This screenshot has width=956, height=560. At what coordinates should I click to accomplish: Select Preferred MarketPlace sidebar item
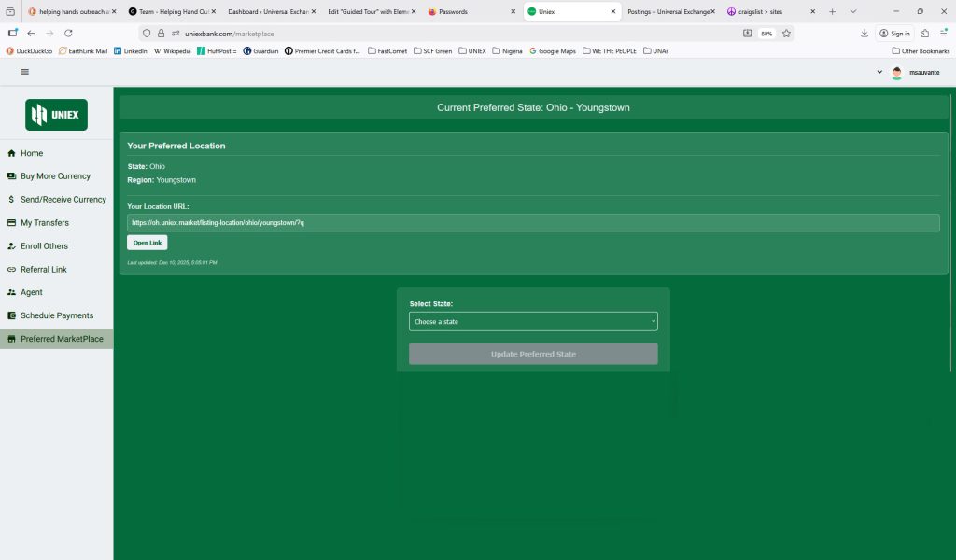point(62,339)
